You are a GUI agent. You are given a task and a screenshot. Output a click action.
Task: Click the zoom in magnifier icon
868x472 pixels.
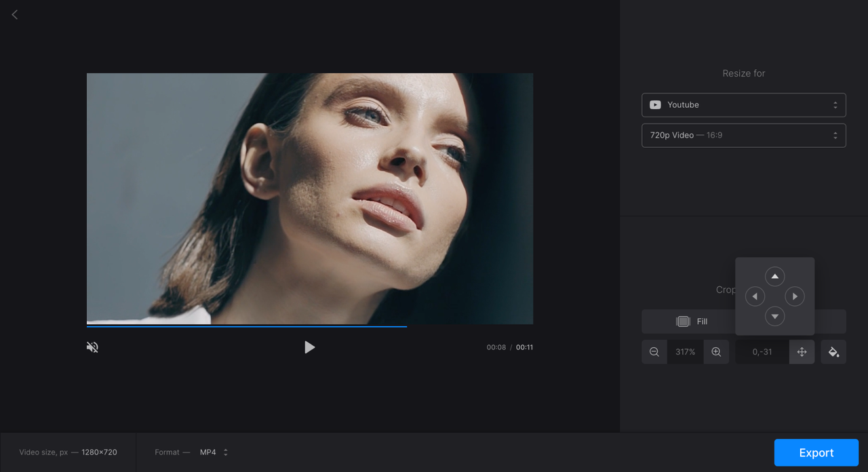point(716,351)
